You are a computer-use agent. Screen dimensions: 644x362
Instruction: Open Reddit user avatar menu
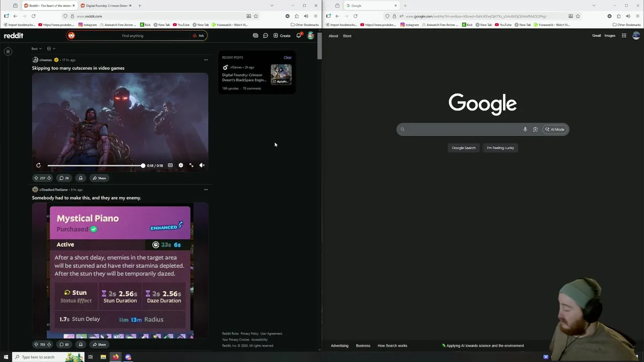pos(311,36)
